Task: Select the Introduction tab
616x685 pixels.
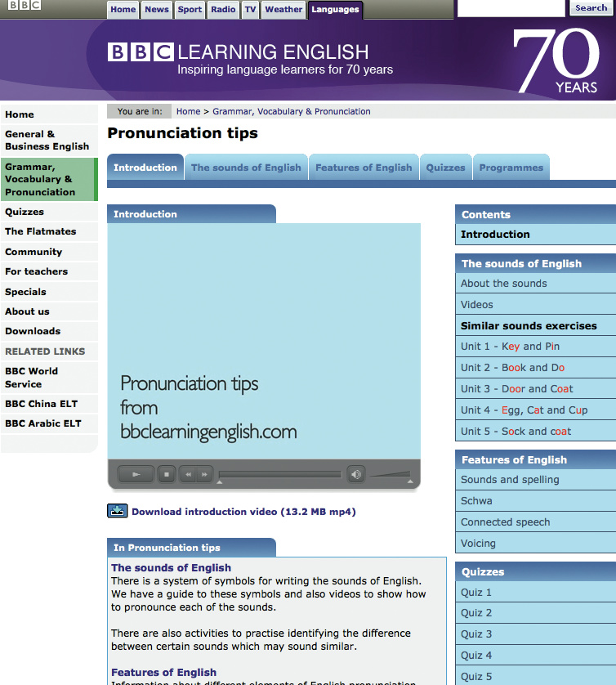Action: pos(145,168)
